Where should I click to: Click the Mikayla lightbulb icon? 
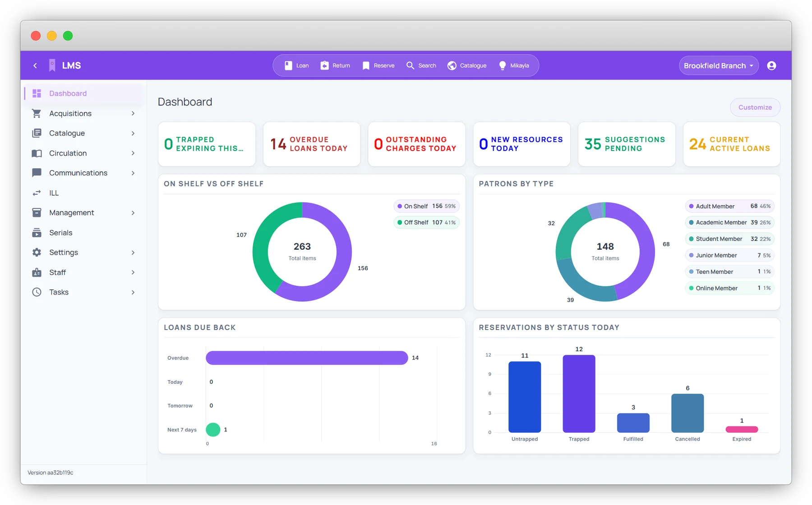tap(503, 65)
